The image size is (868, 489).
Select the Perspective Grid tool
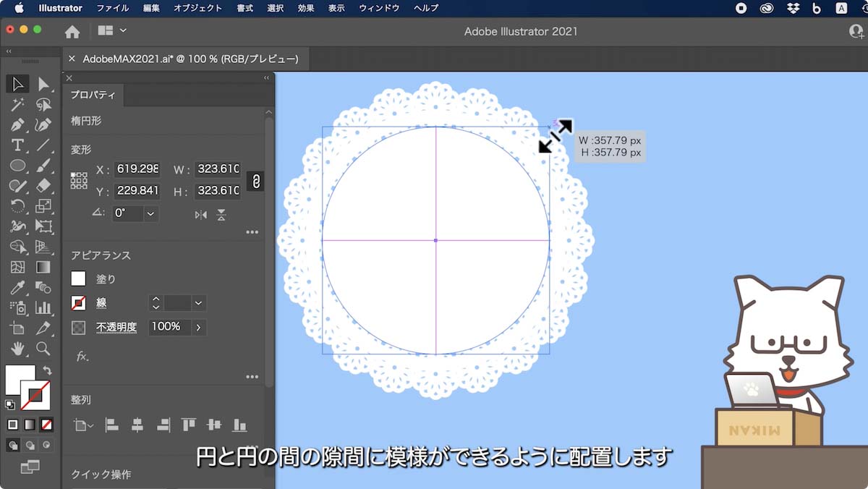click(43, 247)
